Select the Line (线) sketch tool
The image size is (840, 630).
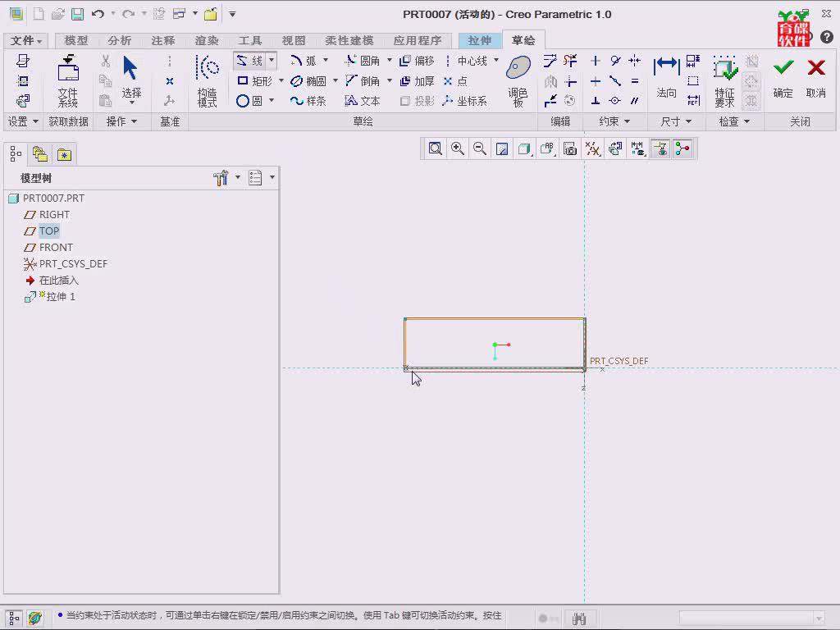click(x=249, y=61)
